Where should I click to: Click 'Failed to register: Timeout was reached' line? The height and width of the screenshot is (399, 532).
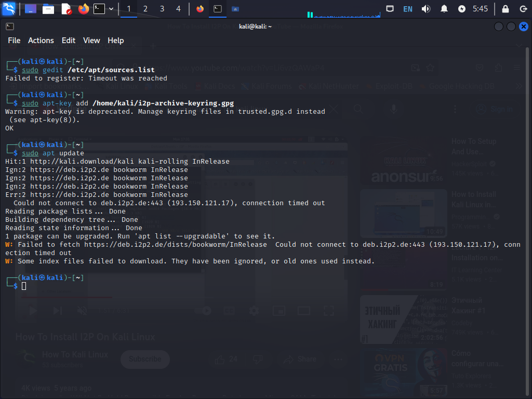coord(86,78)
